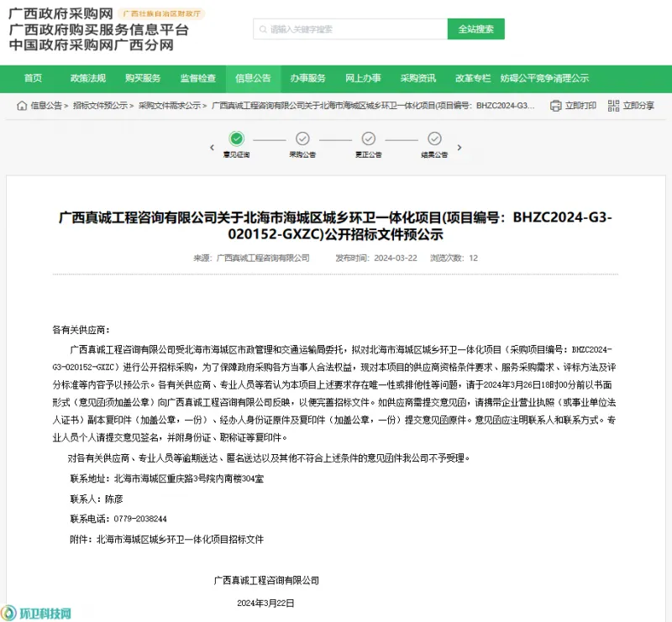Select the 结果公告 step circle icon
Screen dimensions: 672x622
tap(434, 139)
